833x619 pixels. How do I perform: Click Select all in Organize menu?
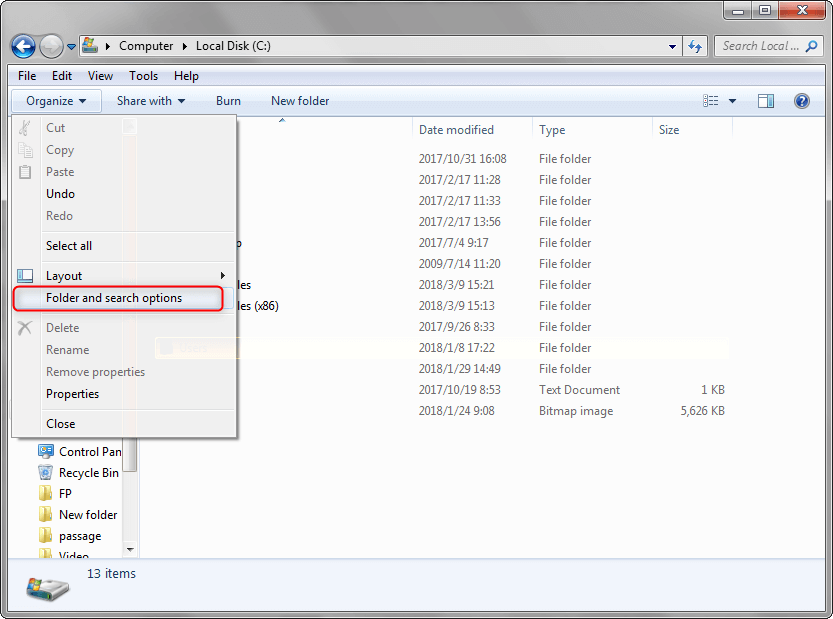(69, 246)
